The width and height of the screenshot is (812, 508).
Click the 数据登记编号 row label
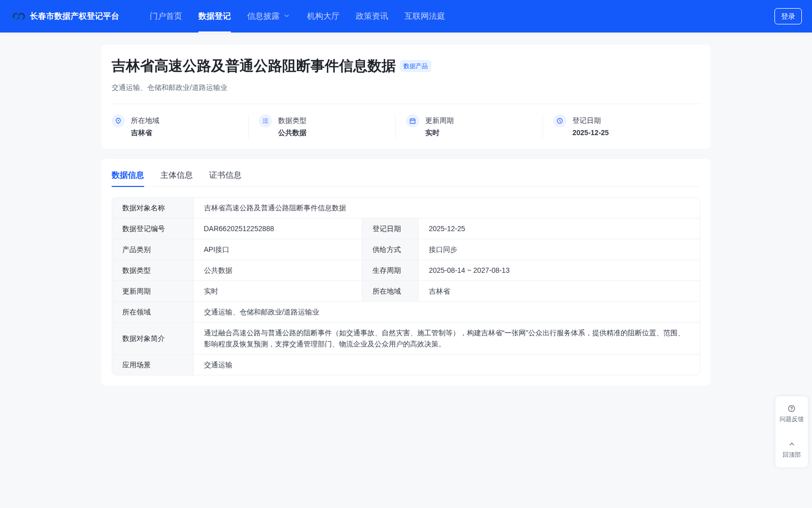point(144,229)
